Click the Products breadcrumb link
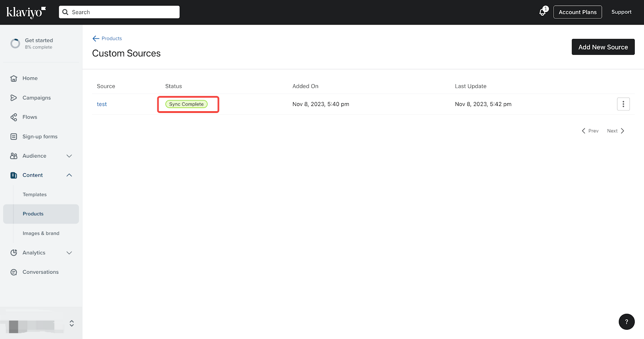The image size is (644, 339). point(112,38)
